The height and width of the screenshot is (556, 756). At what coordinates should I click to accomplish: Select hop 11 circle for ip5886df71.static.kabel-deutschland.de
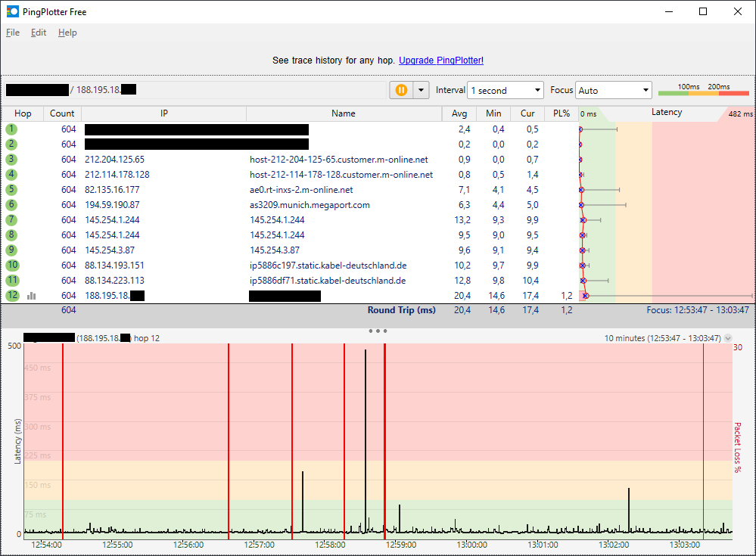pyautogui.click(x=12, y=281)
